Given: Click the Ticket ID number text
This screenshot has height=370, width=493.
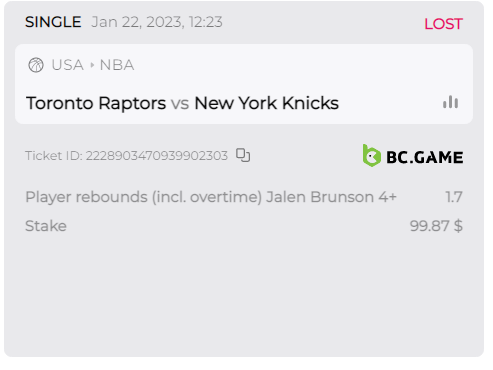Looking at the screenshot, I should (x=157, y=156).
